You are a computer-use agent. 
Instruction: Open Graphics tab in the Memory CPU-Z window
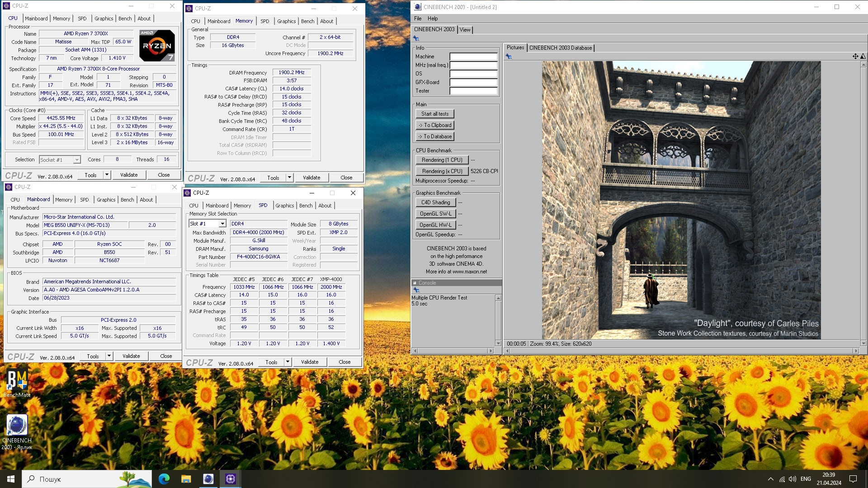coord(286,21)
